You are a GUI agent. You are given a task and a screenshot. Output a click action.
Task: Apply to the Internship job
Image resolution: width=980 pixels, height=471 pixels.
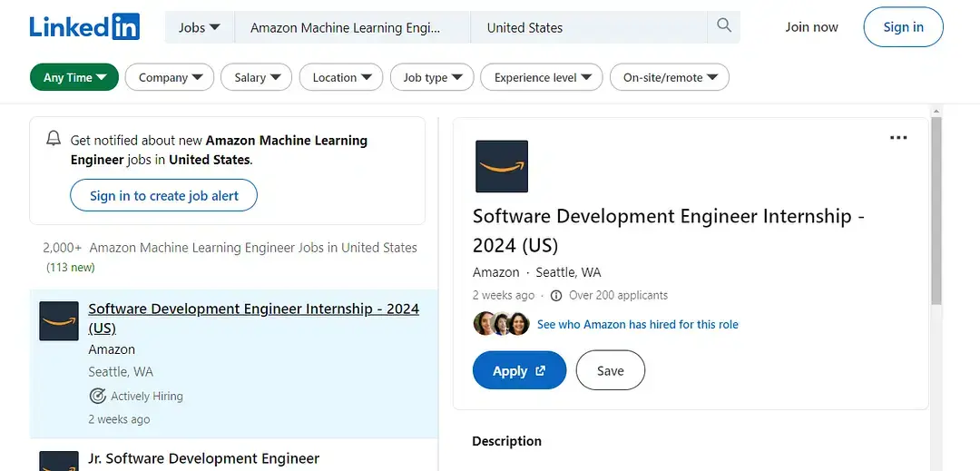tap(519, 370)
